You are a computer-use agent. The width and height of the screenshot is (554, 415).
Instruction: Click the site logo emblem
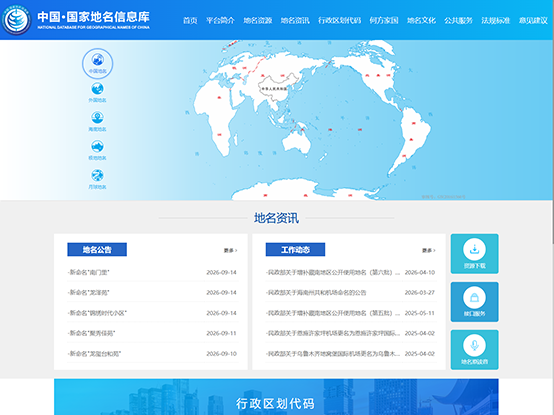[x=16, y=20]
